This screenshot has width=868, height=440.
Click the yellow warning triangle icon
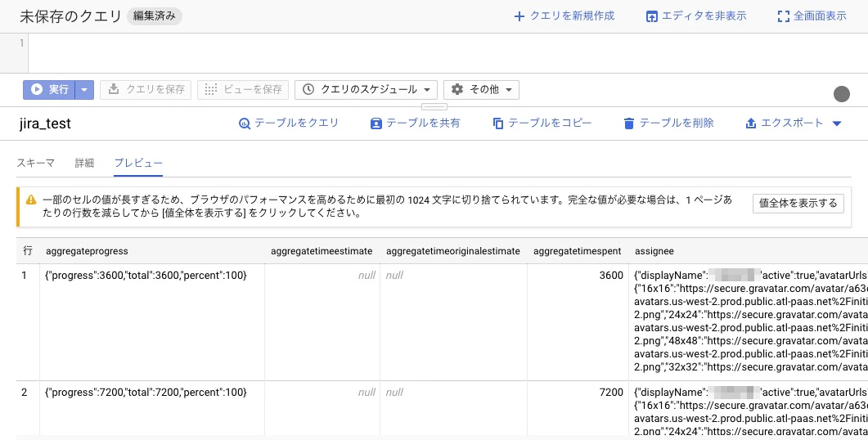coord(31,200)
